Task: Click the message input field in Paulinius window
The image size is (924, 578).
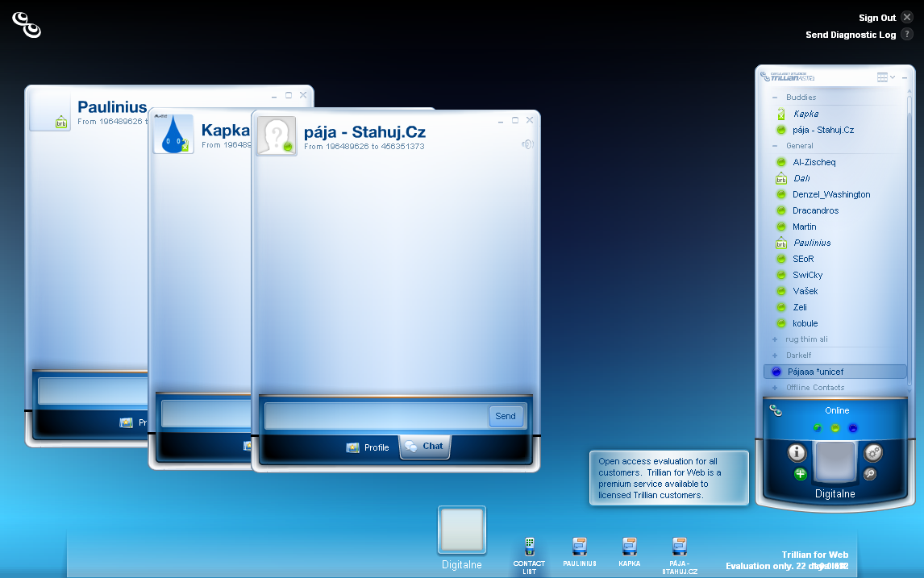Action: (93, 391)
